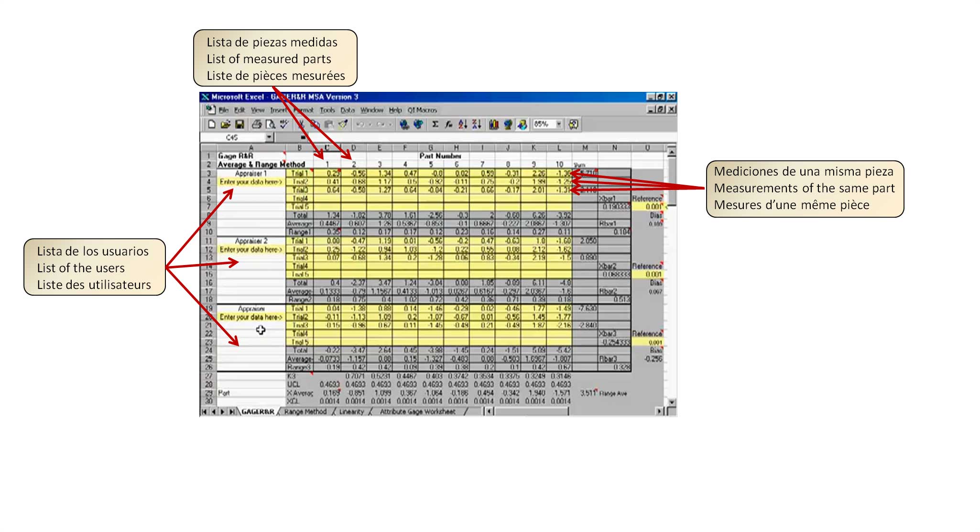Image resolution: width=980 pixels, height=532 pixels.
Task: Select the 'UCL' label cell
Action: pos(300,385)
